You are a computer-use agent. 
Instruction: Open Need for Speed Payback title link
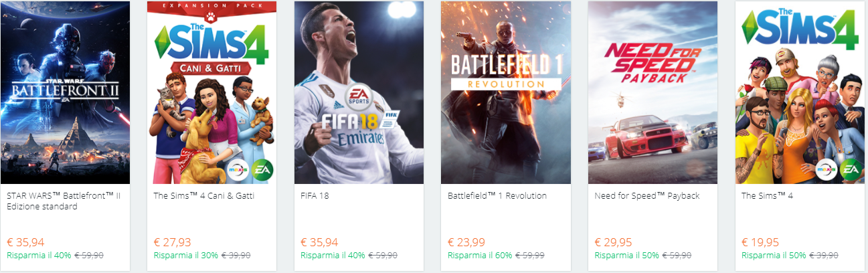pyautogui.click(x=646, y=196)
